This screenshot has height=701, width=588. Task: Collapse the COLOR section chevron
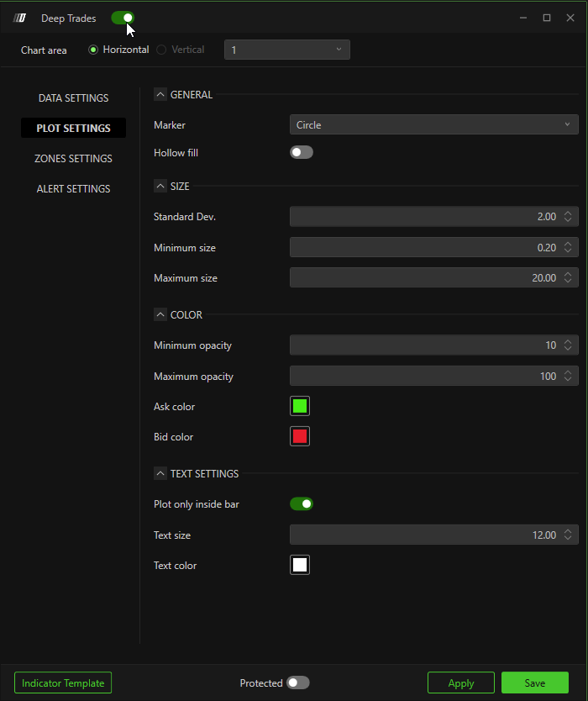(160, 315)
